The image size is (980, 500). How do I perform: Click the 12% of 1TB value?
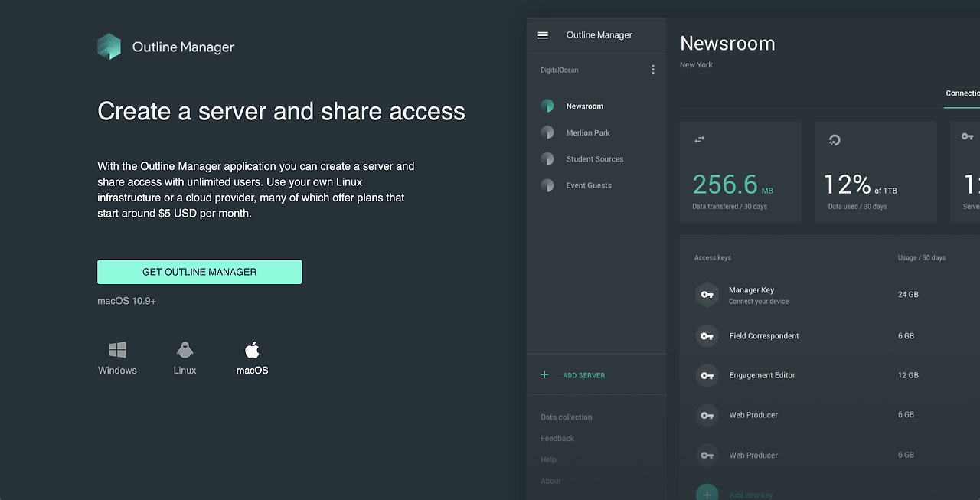pos(860,185)
